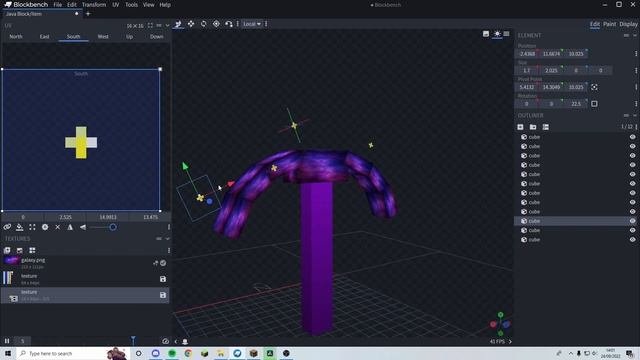Open the File menu
Screen dimensions: 640x360
point(58,5)
